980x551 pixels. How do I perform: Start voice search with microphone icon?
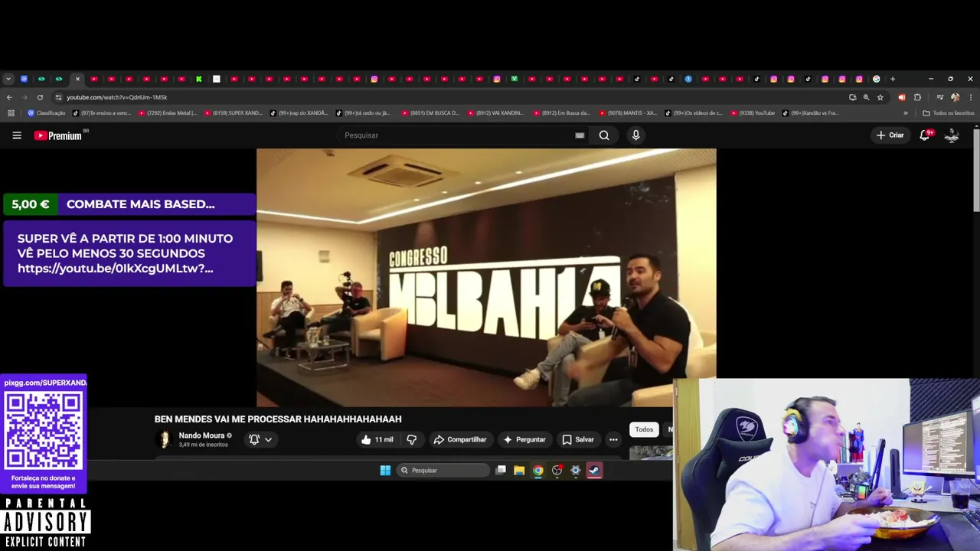pos(635,135)
